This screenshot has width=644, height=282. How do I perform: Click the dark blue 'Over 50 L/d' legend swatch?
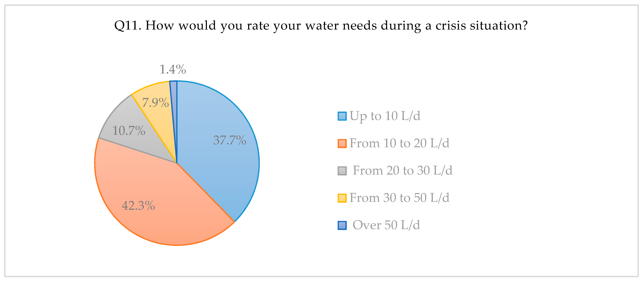[342, 225]
